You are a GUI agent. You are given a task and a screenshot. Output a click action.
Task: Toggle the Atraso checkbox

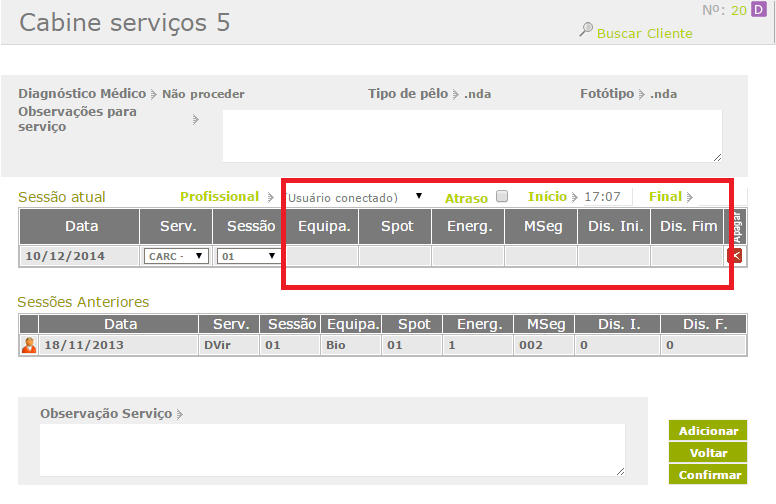pos(502,196)
